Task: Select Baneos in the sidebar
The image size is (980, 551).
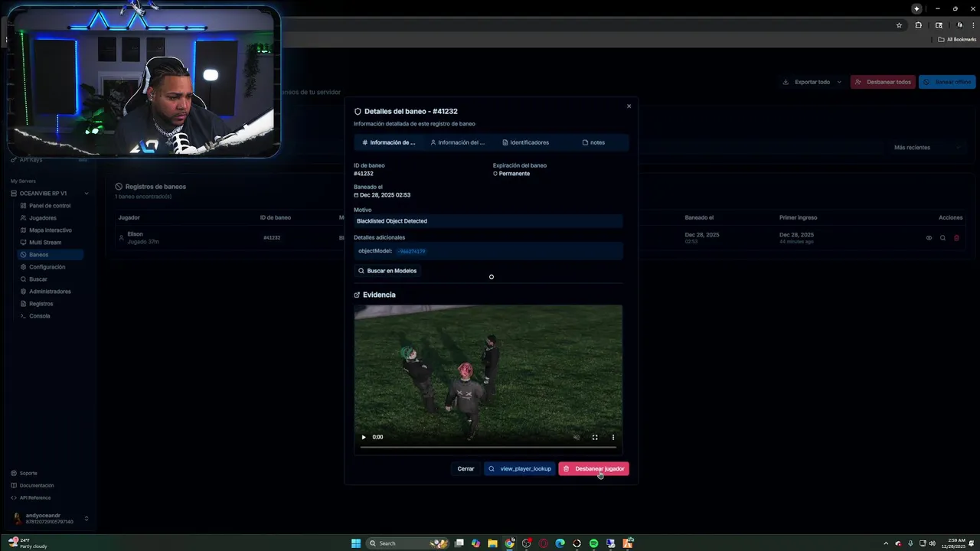Action: point(51,255)
